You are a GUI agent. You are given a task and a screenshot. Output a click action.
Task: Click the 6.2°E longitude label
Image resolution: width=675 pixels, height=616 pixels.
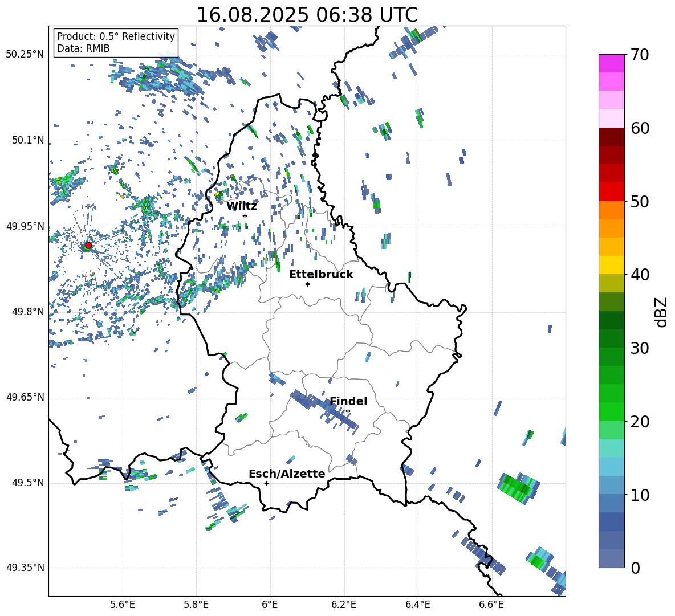(344, 605)
